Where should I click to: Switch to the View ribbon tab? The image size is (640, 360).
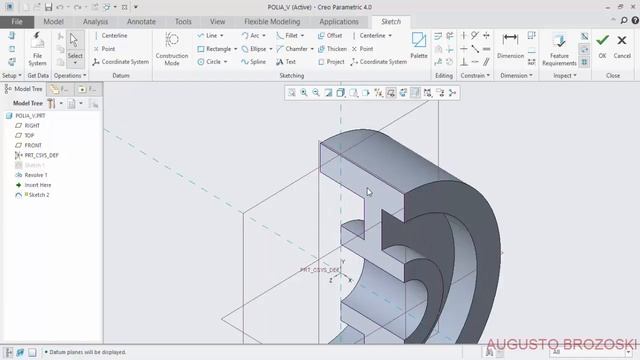pyautogui.click(x=218, y=22)
